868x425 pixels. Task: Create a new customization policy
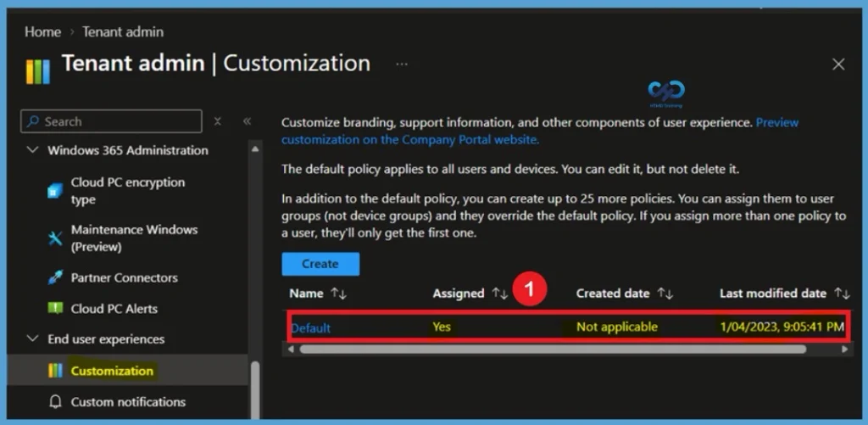[320, 264]
